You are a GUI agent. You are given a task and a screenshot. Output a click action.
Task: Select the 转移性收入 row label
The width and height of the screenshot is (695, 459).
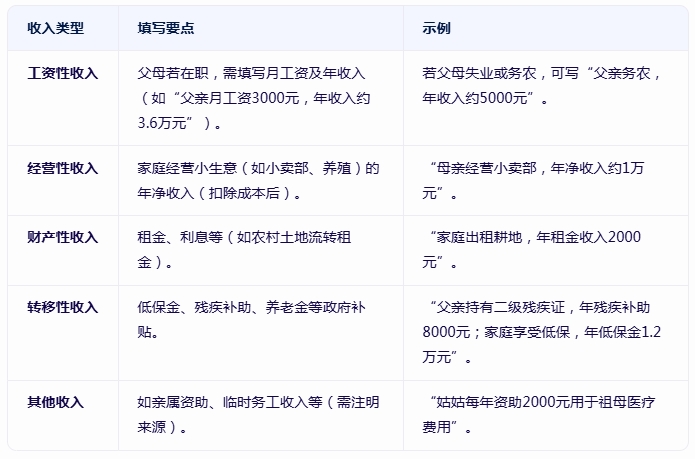(62, 307)
